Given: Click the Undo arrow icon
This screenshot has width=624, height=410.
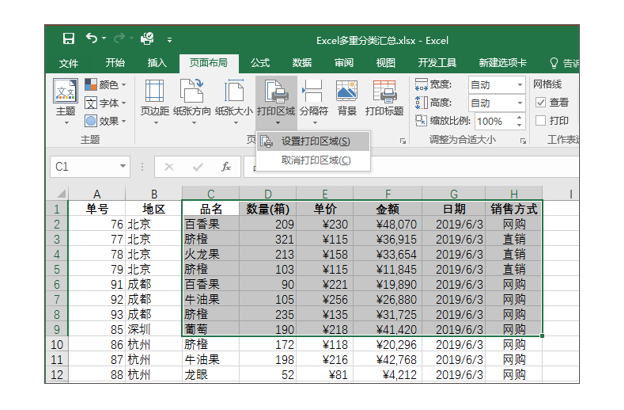Looking at the screenshot, I should pyautogui.click(x=92, y=38).
